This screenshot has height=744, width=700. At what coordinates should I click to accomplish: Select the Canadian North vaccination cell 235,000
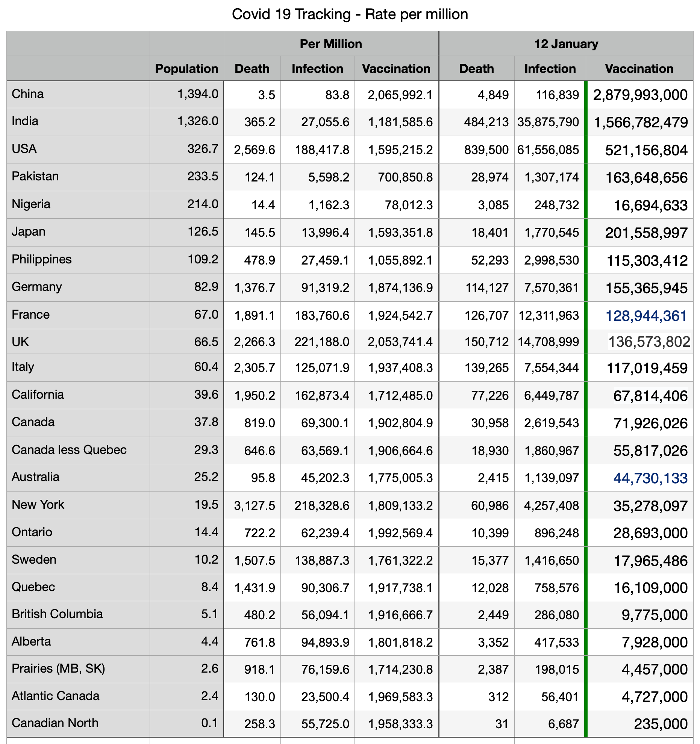coord(661,724)
